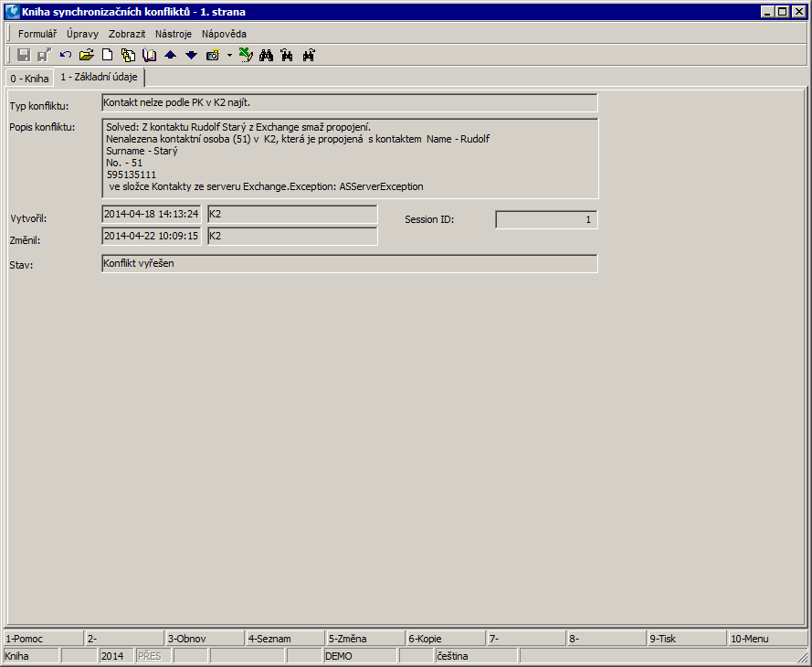Open the Nápověda menu

tap(224, 34)
